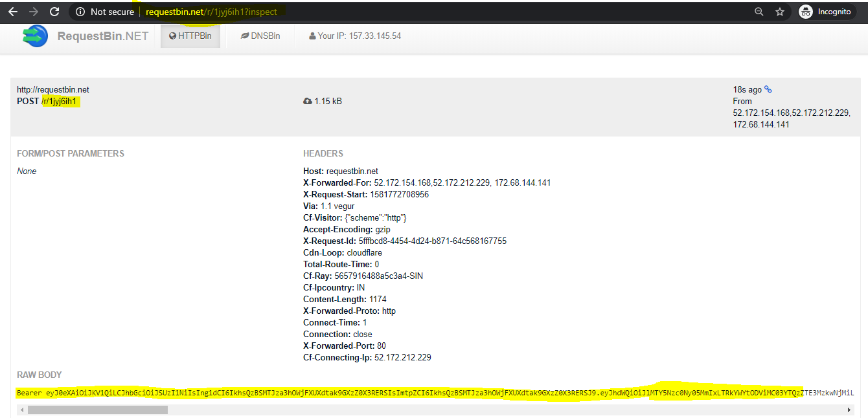Click the zoom magnifier icon in the toolbar
The height and width of the screenshot is (418, 868).
[x=759, y=11]
